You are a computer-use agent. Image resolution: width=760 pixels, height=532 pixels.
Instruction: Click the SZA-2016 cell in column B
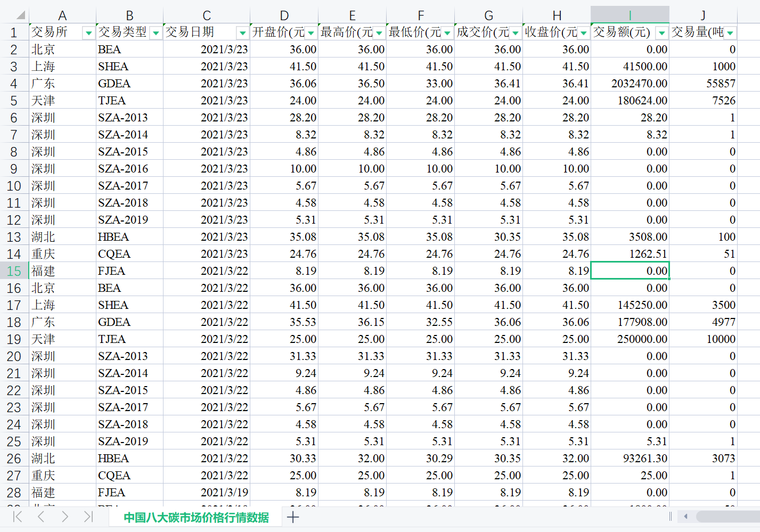click(x=123, y=169)
